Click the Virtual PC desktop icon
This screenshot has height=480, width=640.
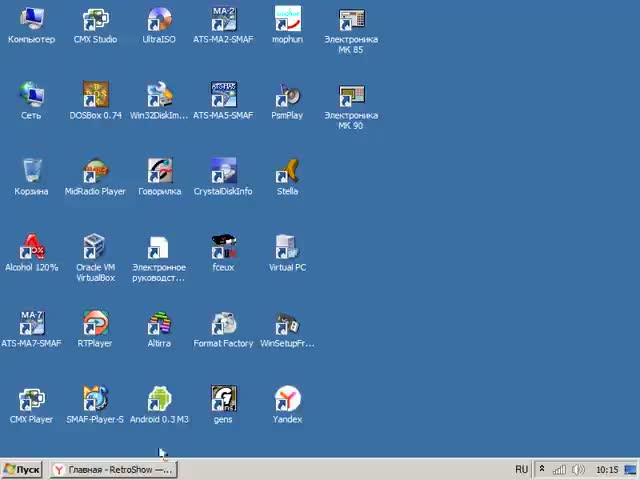coord(287,248)
